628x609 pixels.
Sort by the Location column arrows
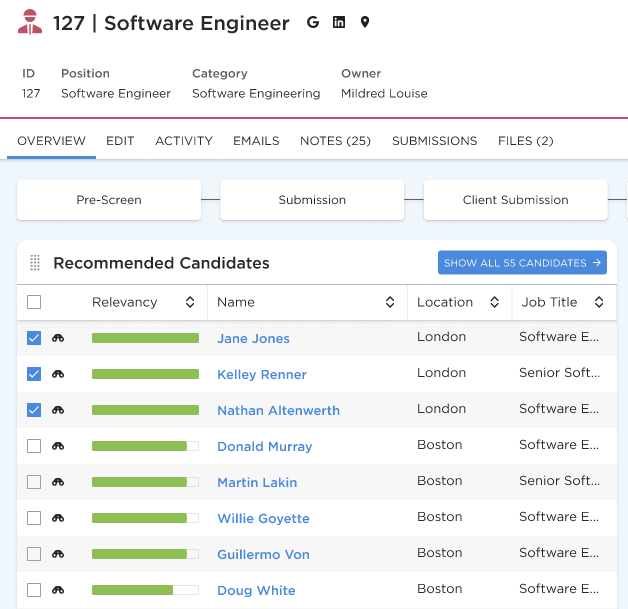coord(494,302)
